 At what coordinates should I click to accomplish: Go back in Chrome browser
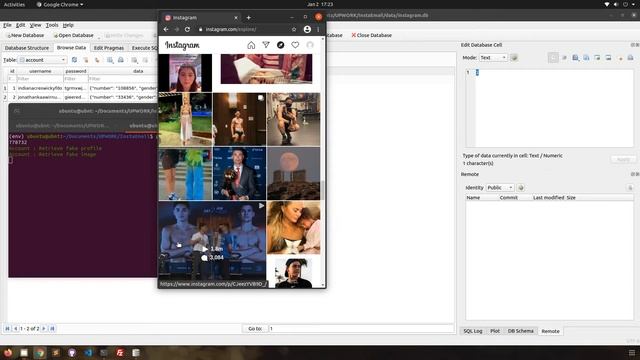click(x=166, y=29)
